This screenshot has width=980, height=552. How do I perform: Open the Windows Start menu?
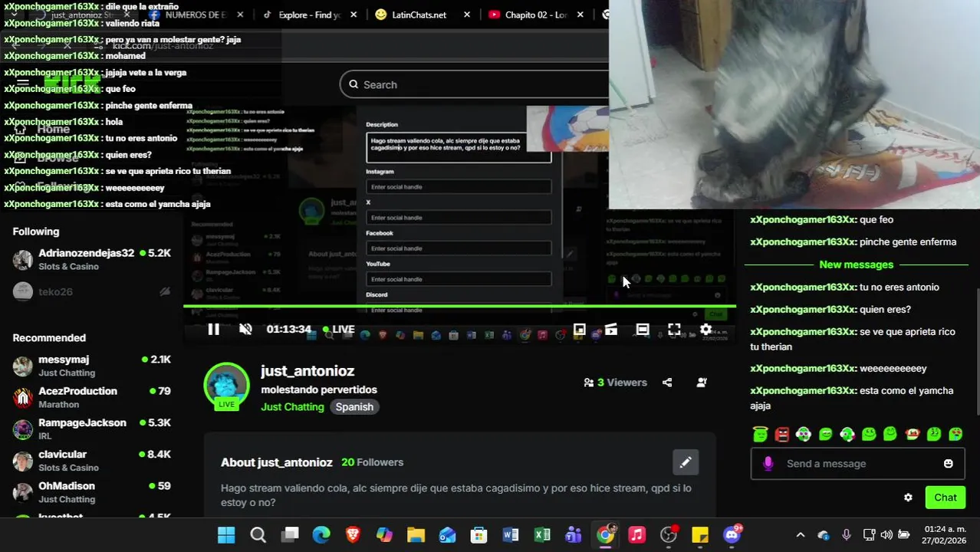point(226,535)
